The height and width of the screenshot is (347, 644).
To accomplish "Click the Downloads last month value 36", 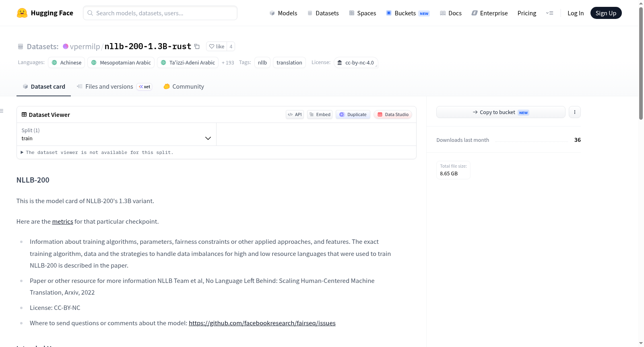I will [x=578, y=140].
